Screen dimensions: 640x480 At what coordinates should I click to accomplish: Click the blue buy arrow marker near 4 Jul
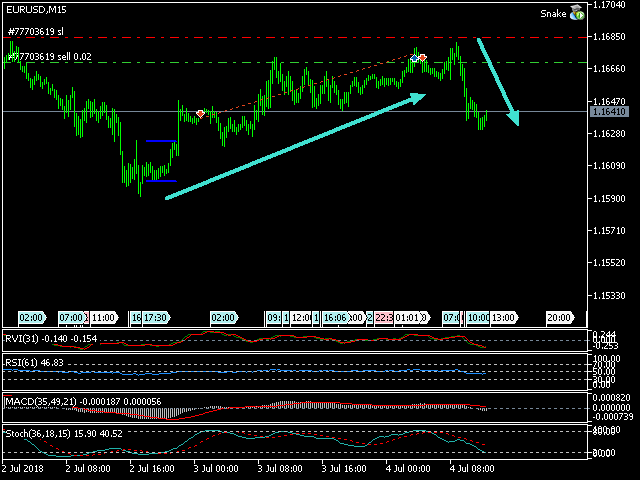pyautogui.click(x=414, y=58)
